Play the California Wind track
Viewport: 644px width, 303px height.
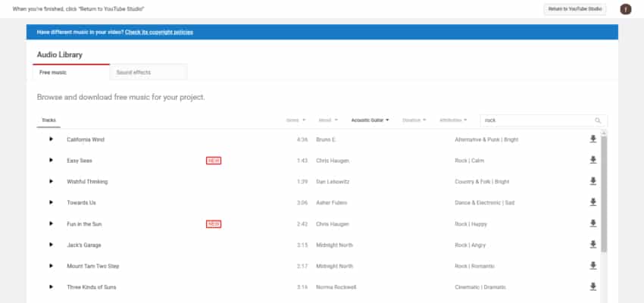51,139
